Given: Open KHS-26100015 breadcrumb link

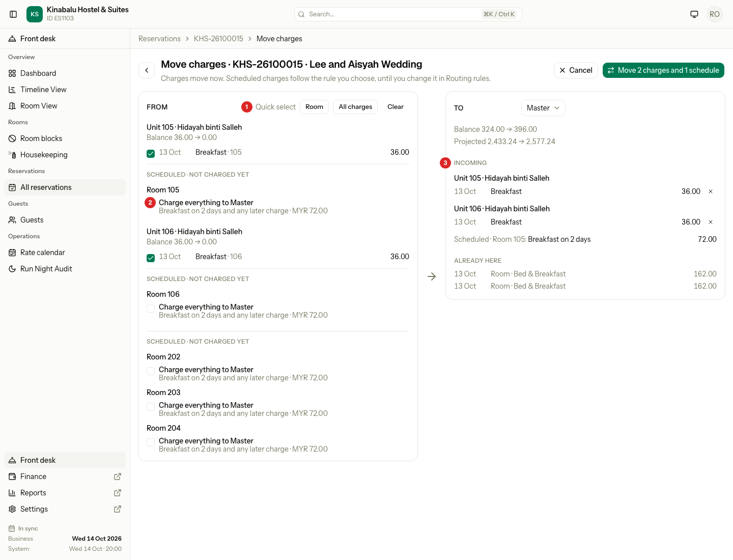Looking at the screenshot, I should click(218, 39).
